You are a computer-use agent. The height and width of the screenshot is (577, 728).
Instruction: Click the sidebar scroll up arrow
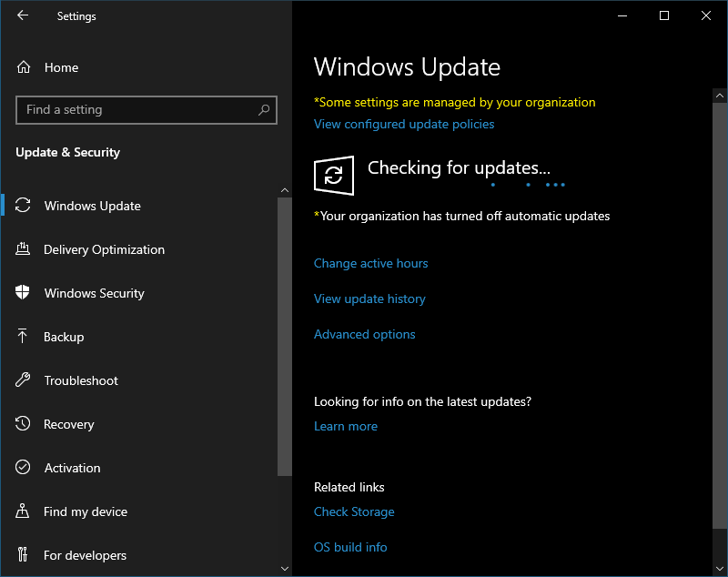[285, 190]
